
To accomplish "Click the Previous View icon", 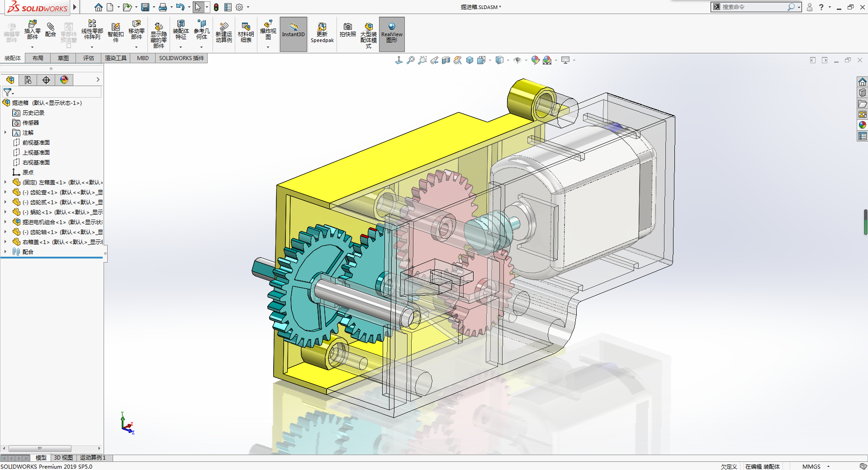I will pos(434,60).
